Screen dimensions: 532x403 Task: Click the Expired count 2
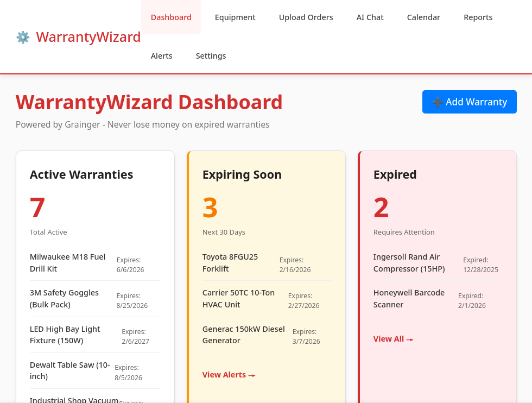coord(381,208)
